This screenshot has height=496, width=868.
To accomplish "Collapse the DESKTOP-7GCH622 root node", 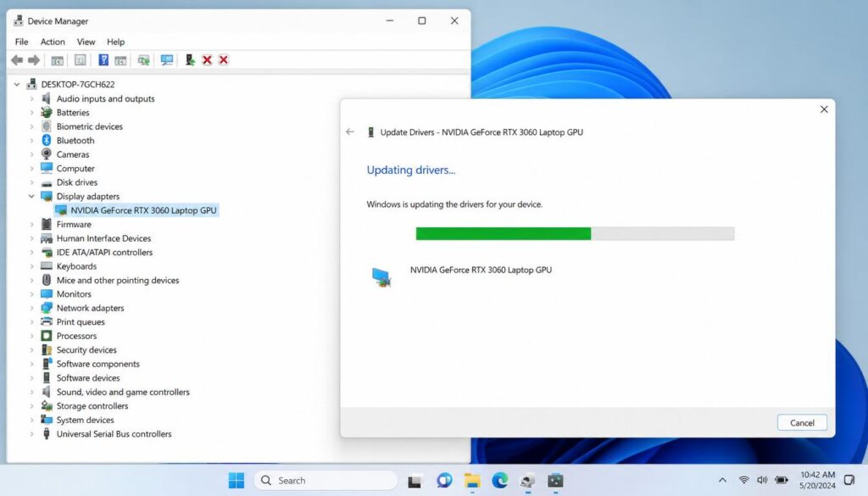I will pyautogui.click(x=17, y=84).
